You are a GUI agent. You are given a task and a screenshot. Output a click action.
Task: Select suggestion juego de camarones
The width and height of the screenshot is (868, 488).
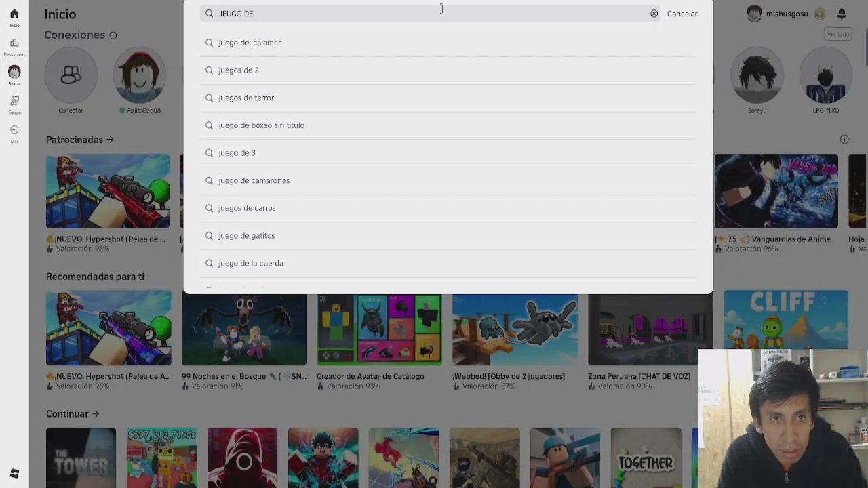click(x=448, y=180)
